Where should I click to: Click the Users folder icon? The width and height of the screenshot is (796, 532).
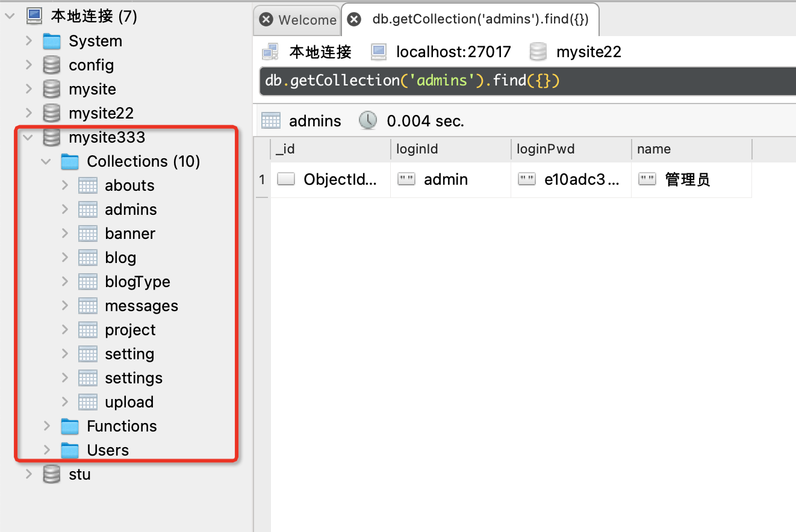(70, 450)
